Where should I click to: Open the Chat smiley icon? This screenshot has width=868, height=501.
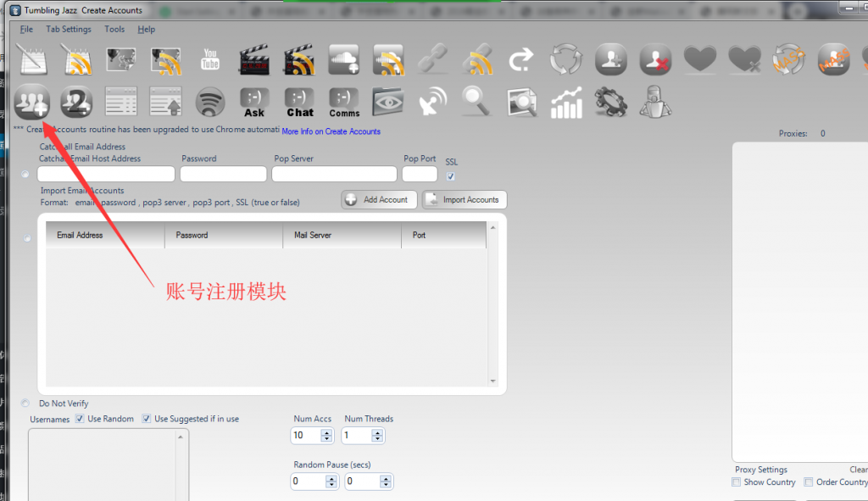click(x=299, y=102)
